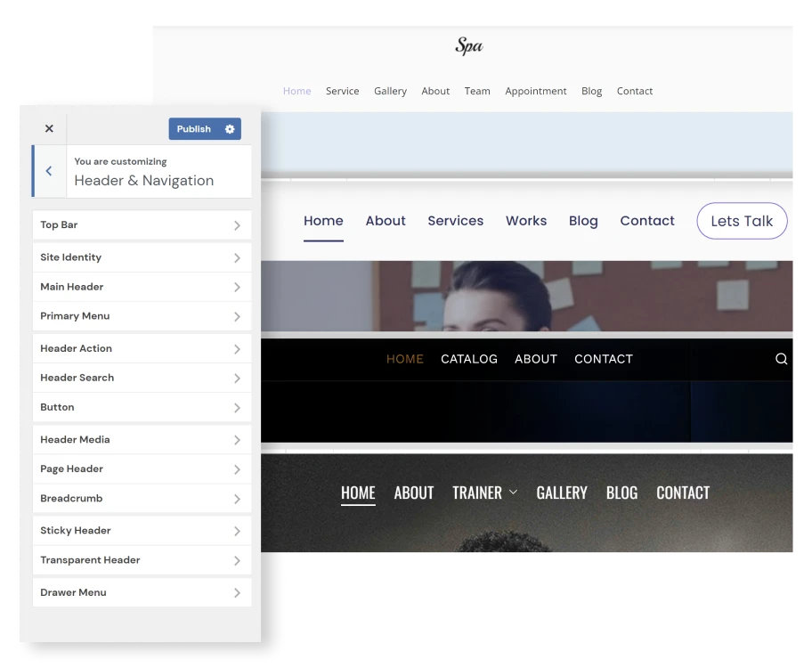This screenshot has width=812, height=668.
Task: Open the Page Header section
Action: click(x=142, y=469)
